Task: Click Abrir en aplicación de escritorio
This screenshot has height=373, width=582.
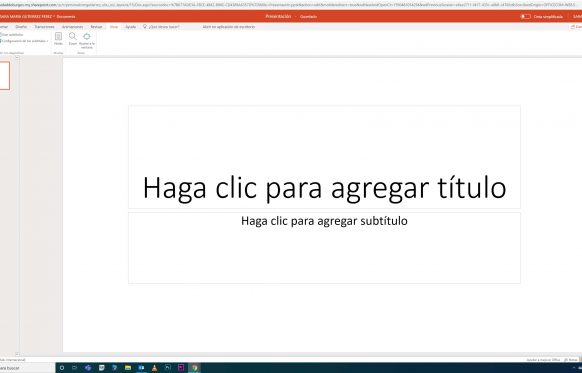Action: [229, 27]
